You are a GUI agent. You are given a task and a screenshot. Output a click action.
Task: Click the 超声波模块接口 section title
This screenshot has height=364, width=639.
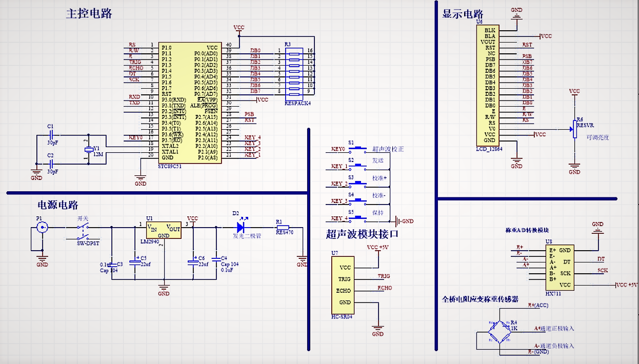tap(362, 234)
